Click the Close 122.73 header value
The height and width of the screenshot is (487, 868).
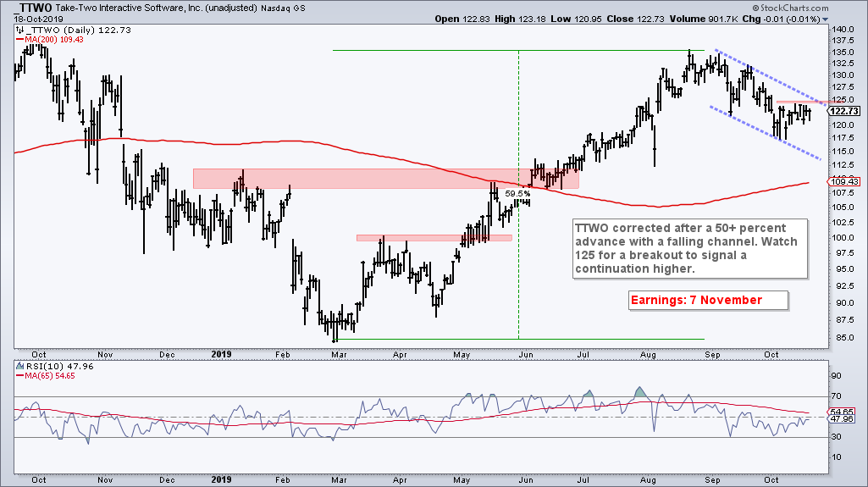(635, 19)
